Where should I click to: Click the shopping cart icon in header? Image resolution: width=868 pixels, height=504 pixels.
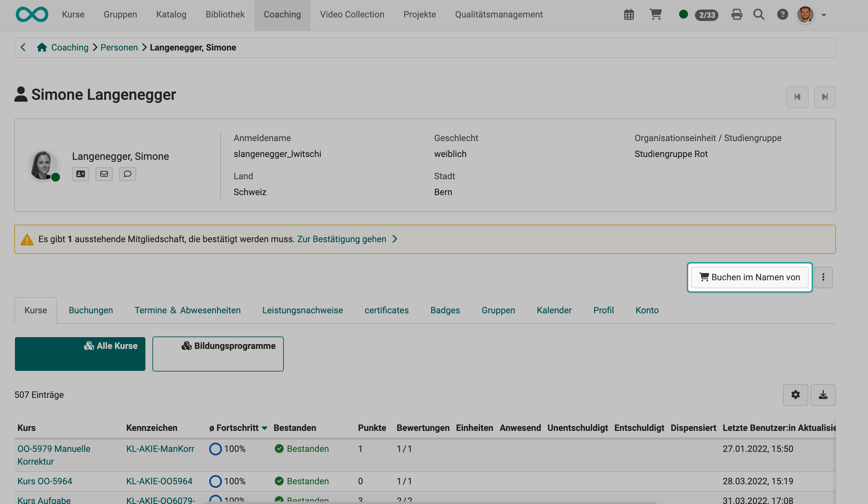click(x=656, y=15)
